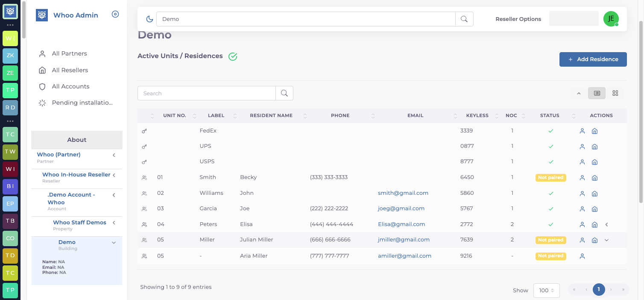Click the residence table search magnifier button

coord(284,93)
